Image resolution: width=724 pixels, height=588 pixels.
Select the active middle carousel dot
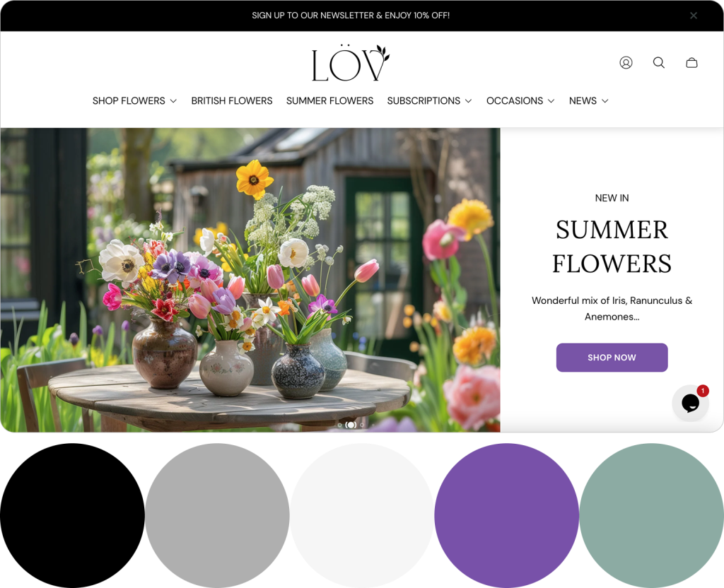click(x=351, y=425)
